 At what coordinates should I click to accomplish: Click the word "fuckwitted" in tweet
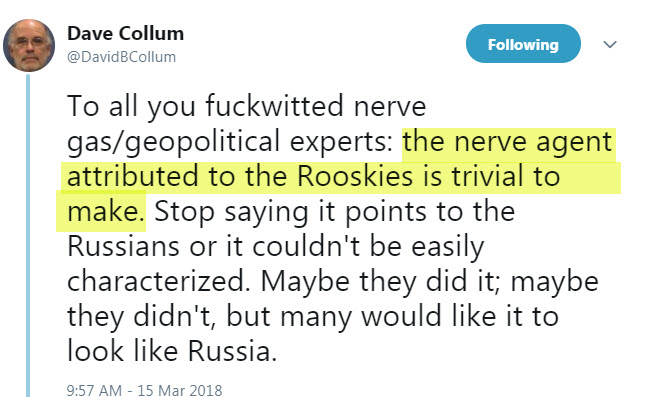point(274,106)
